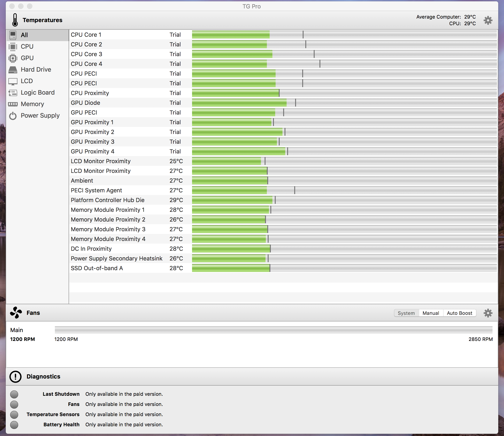Screen dimensions: 504x436
Task: Select the GPU icon in sidebar
Action: tap(13, 58)
